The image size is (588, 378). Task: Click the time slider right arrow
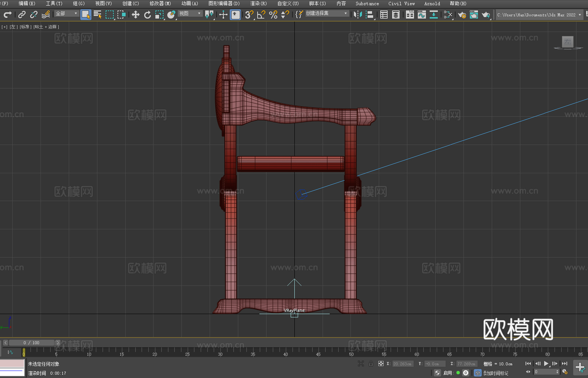click(x=58, y=343)
